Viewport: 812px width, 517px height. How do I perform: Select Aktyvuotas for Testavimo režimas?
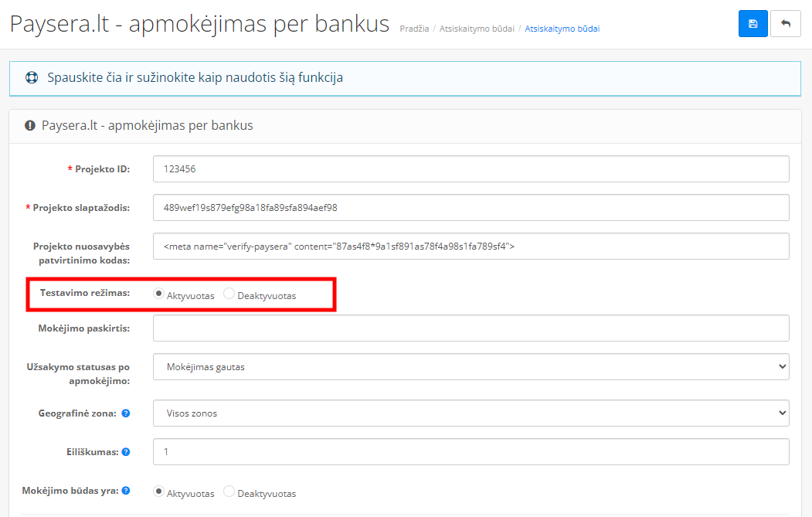[x=159, y=294]
